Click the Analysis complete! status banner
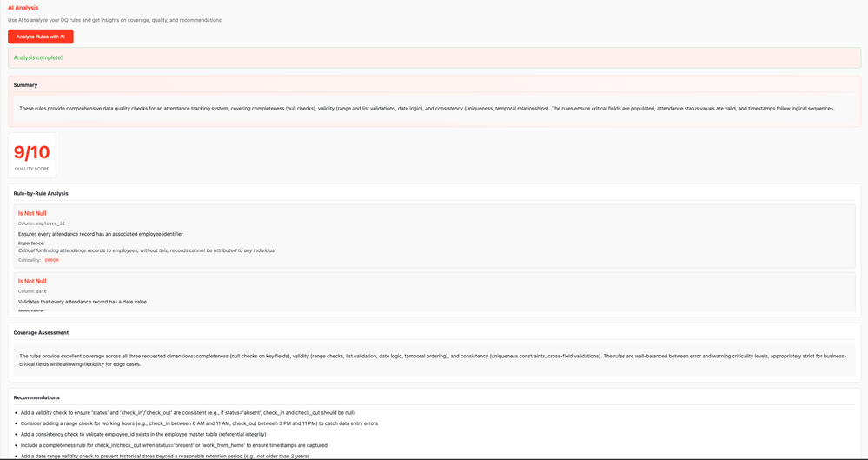Screen dimensions: 868x460 pos(38,57)
